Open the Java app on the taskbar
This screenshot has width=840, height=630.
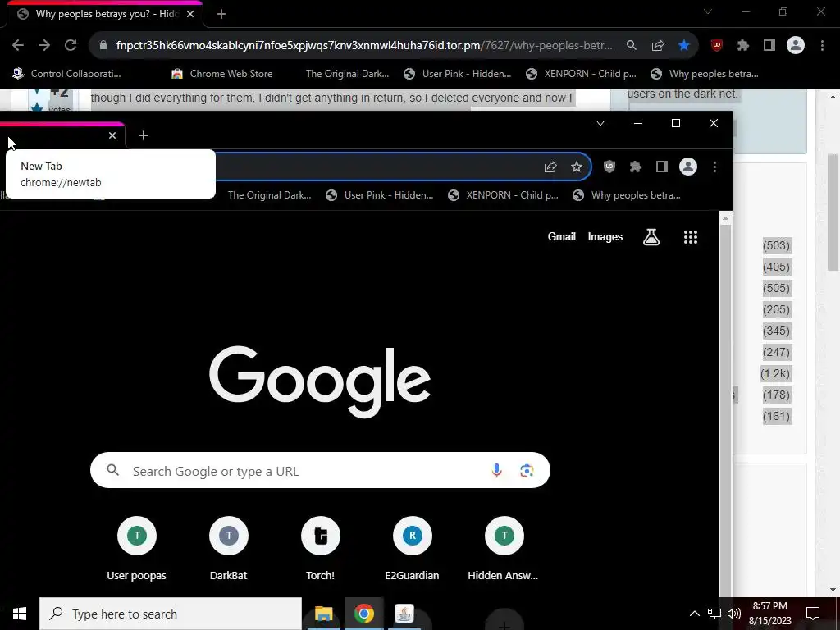[404, 614]
